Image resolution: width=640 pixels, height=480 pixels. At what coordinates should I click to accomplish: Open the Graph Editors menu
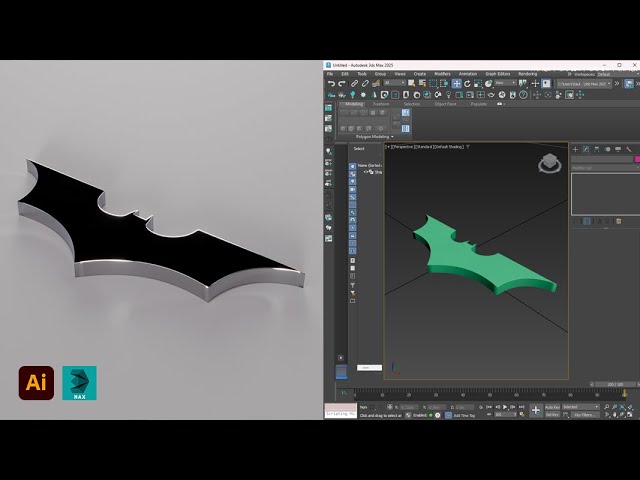[498, 74]
